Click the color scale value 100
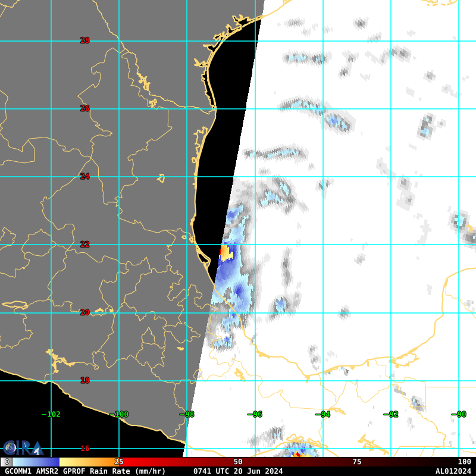Screen dimensions: 476x476 click(465, 462)
